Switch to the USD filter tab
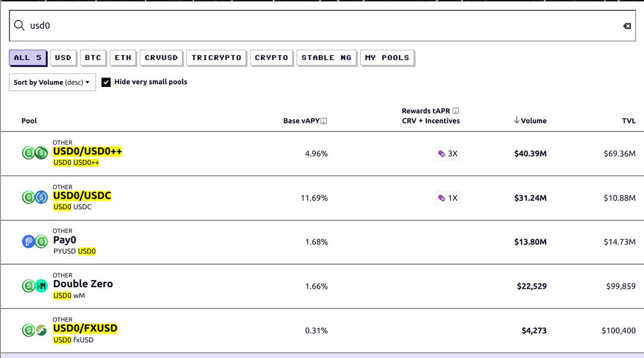 click(x=63, y=57)
